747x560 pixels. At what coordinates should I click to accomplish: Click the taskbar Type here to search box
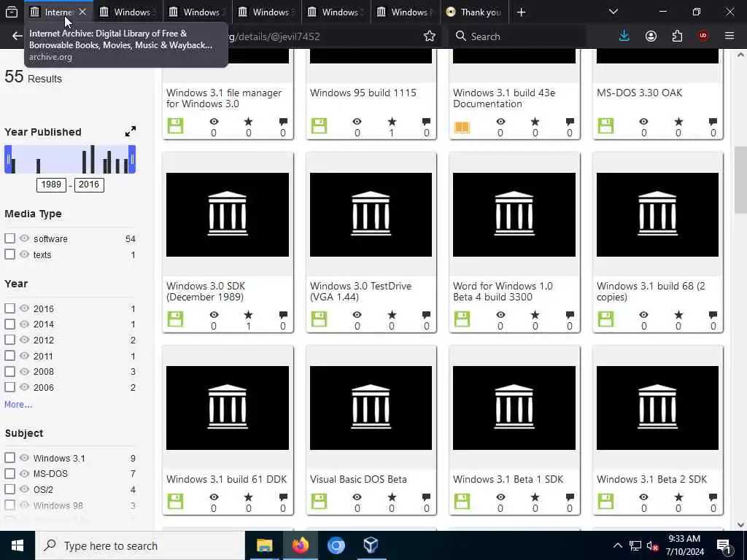tap(140, 545)
